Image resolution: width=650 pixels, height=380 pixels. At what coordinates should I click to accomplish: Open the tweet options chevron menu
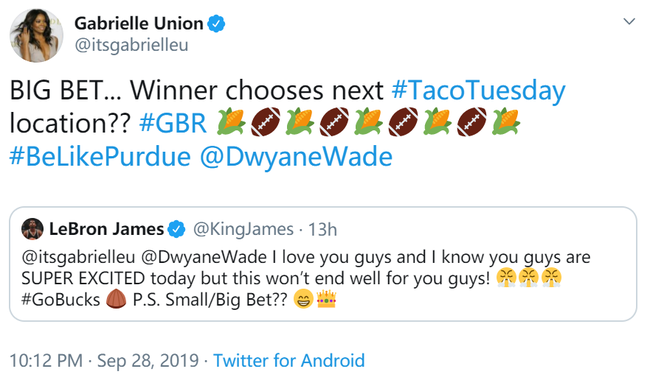coord(629,22)
